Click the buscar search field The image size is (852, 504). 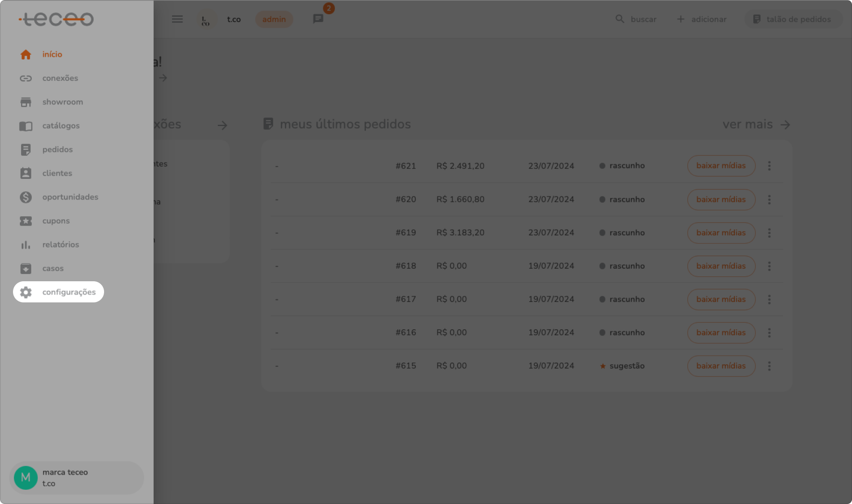[637, 19]
